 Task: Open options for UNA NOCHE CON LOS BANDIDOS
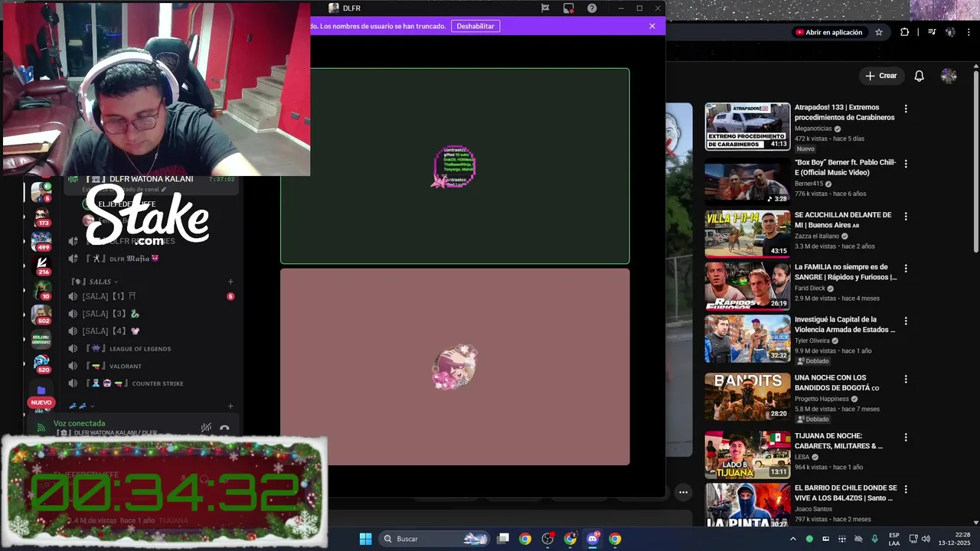(x=906, y=379)
